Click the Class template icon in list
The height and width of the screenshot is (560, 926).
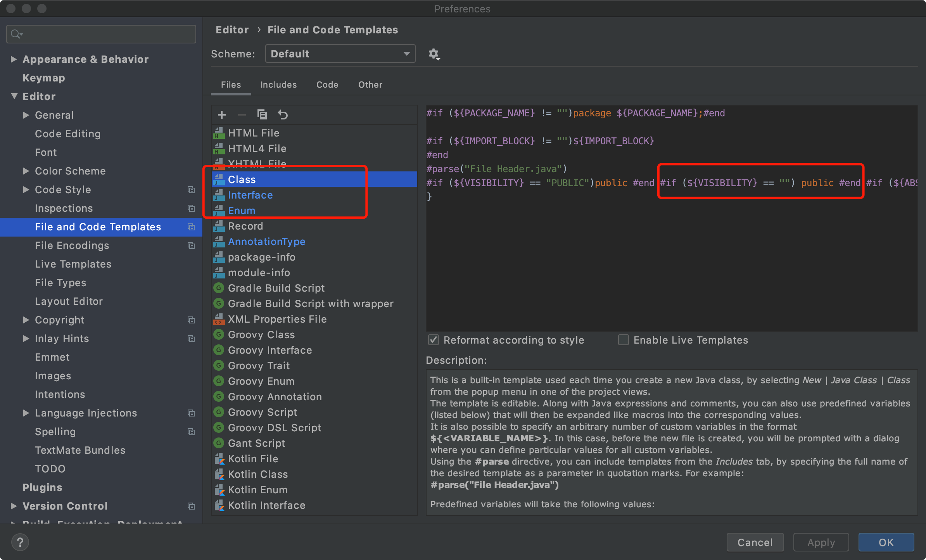tap(219, 179)
